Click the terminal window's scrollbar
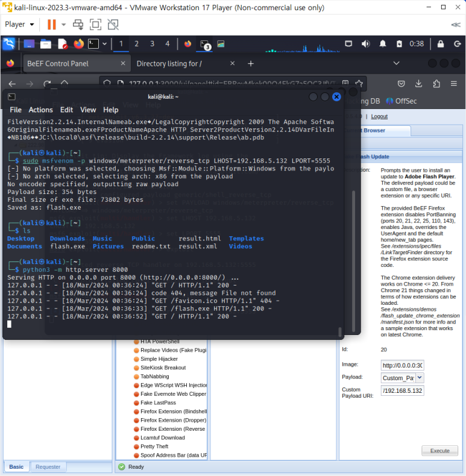 (x=339, y=331)
